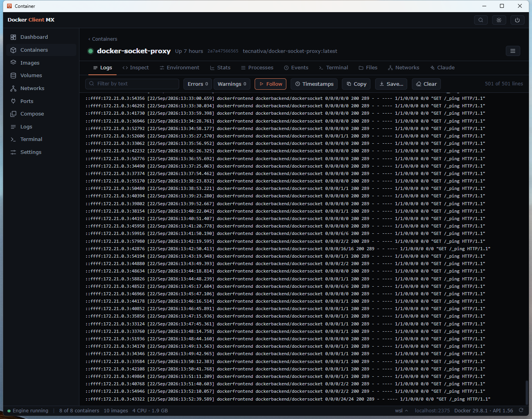
Task: Click the Save... button
Action: click(x=391, y=84)
